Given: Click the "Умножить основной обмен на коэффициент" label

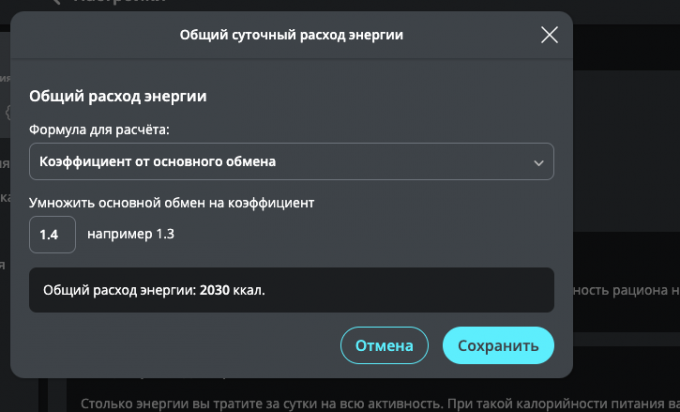Looking at the screenshot, I should [x=172, y=202].
